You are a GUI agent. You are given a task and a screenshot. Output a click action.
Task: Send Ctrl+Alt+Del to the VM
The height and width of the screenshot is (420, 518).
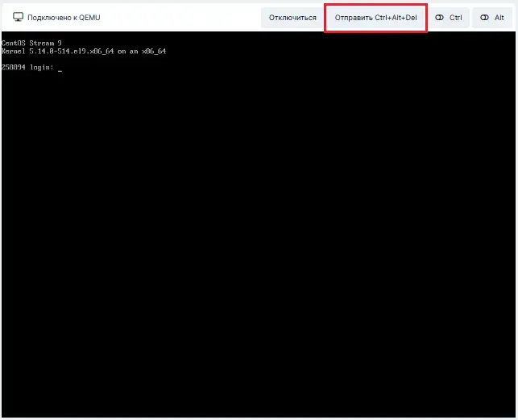[375, 18]
